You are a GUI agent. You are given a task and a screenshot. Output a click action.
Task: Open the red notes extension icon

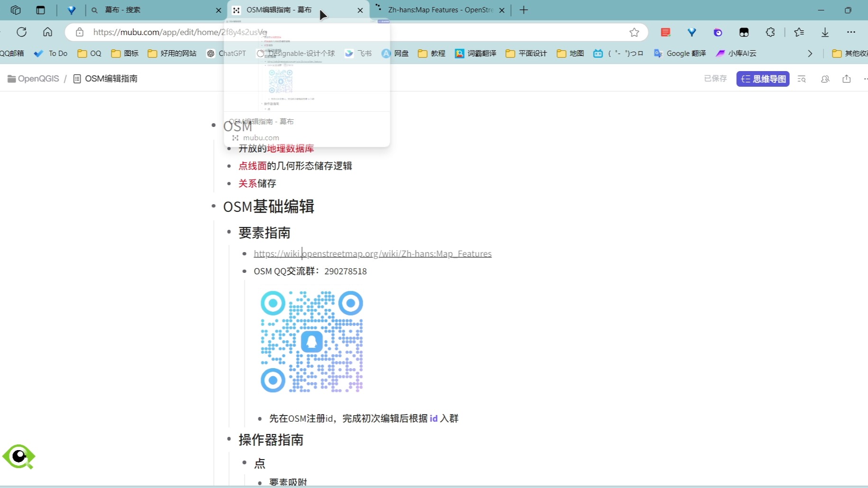666,32
